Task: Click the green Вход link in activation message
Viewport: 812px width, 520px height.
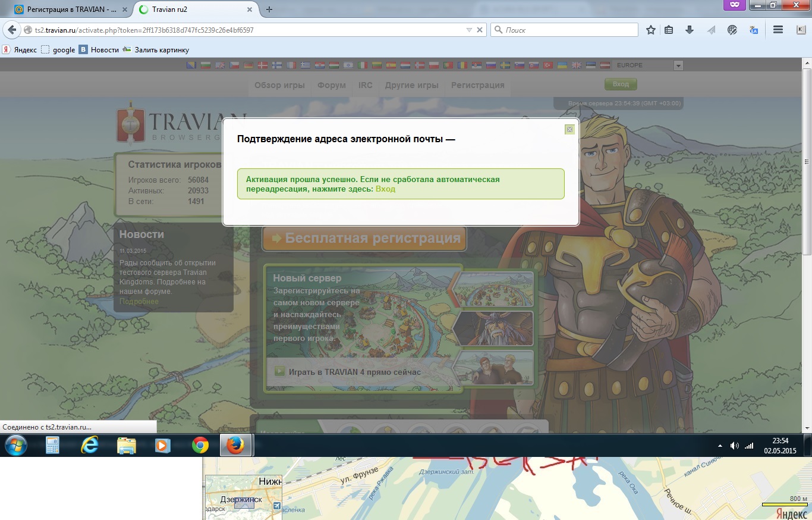Action: pos(385,189)
